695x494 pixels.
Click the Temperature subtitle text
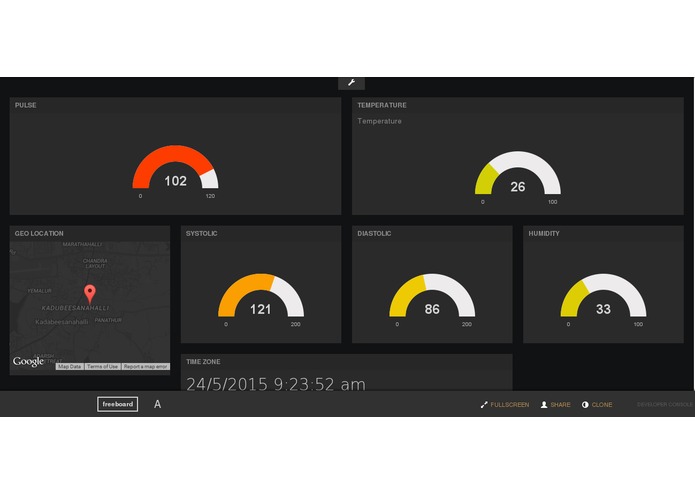[379, 121]
